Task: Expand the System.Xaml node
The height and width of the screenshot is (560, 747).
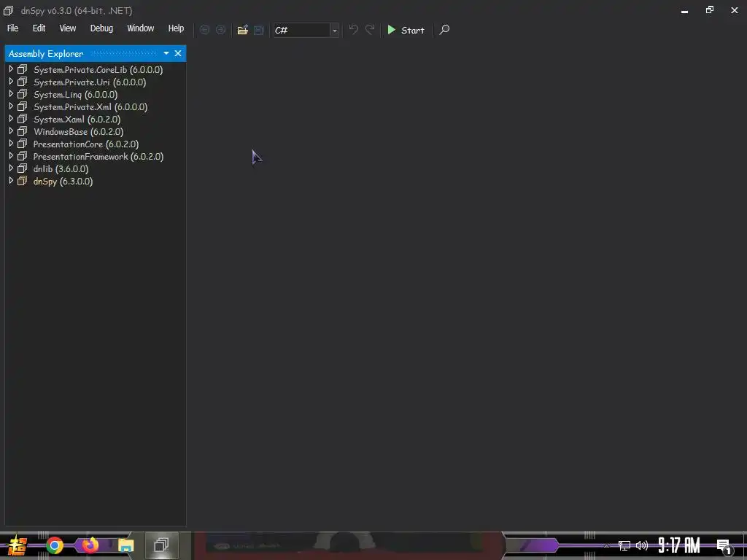Action: [10, 119]
